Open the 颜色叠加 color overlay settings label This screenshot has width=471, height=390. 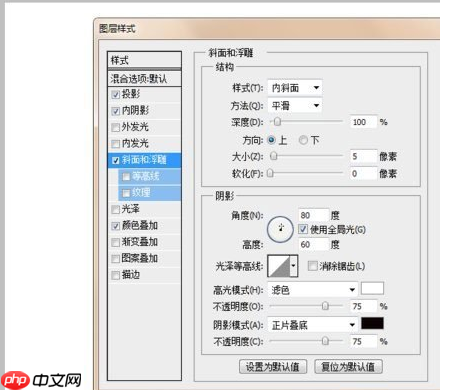(x=140, y=226)
